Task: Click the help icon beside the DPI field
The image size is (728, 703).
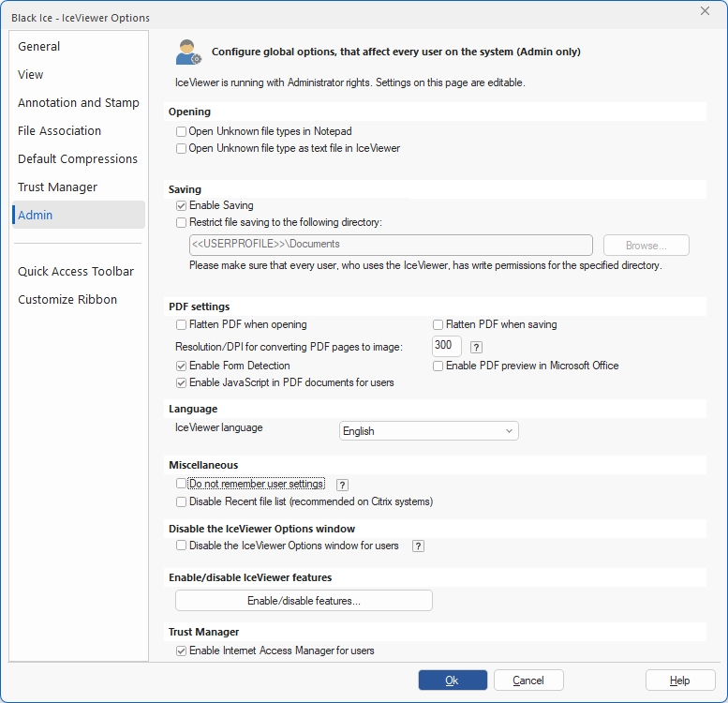Action: coord(476,347)
